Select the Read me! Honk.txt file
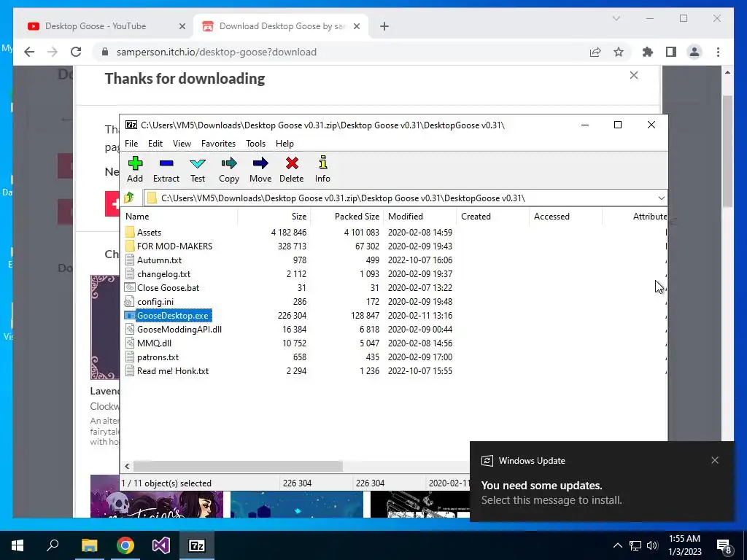 click(x=172, y=370)
